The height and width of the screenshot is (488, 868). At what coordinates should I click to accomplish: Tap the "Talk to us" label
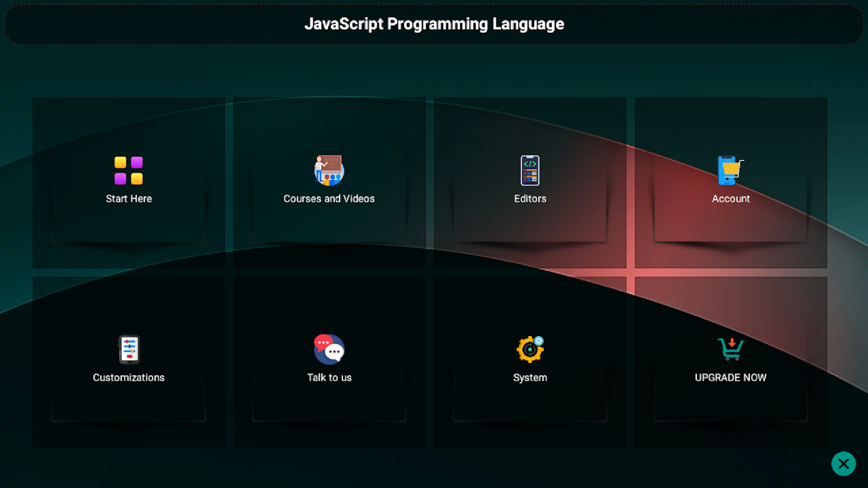point(329,378)
